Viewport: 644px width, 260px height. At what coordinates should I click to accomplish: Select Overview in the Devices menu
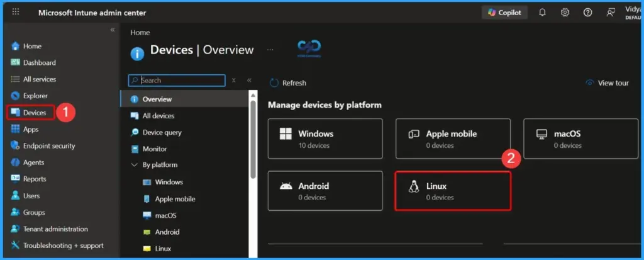[184, 99]
